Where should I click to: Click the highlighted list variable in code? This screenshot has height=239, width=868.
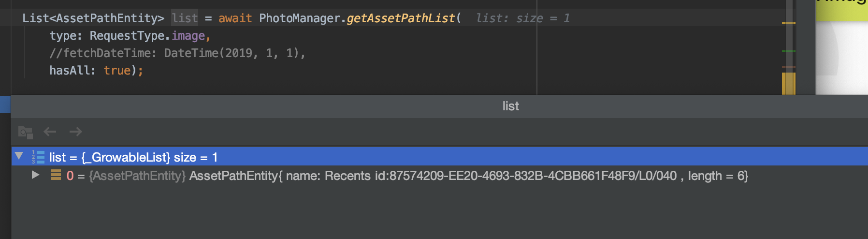click(x=185, y=18)
